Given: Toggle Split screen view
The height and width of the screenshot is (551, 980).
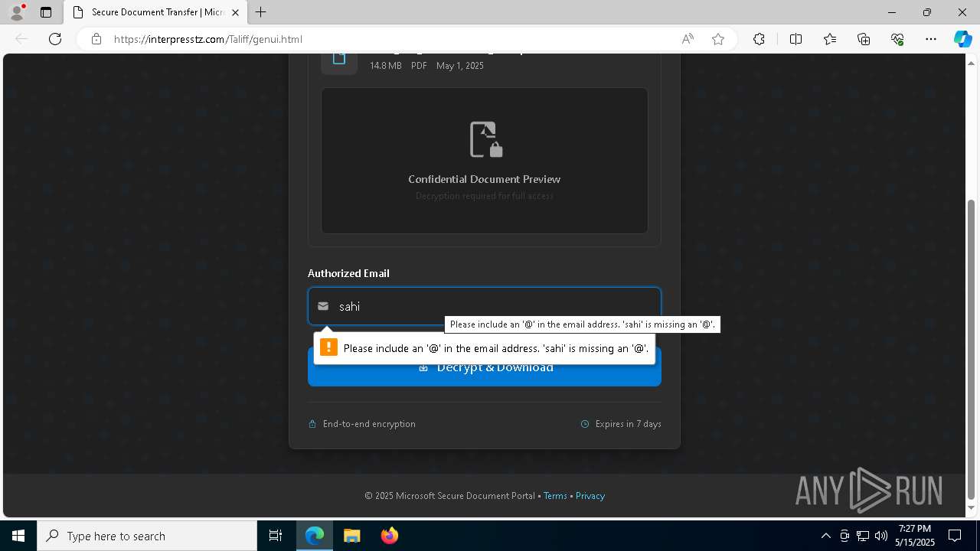Looking at the screenshot, I should [795, 39].
